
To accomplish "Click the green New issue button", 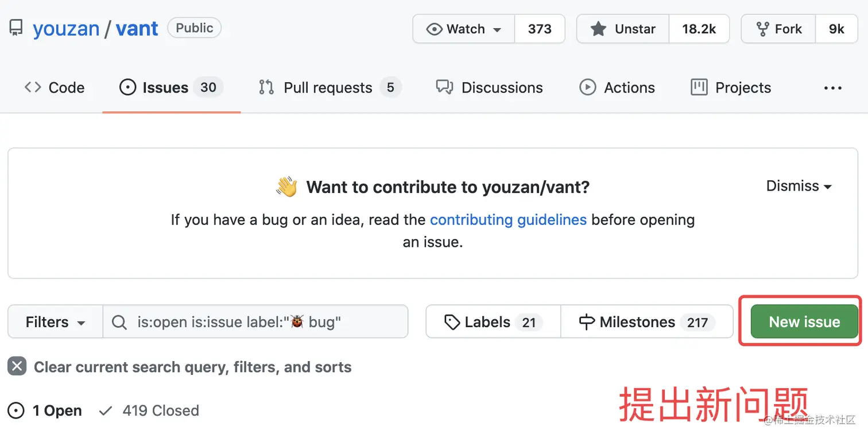I will click(804, 322).
